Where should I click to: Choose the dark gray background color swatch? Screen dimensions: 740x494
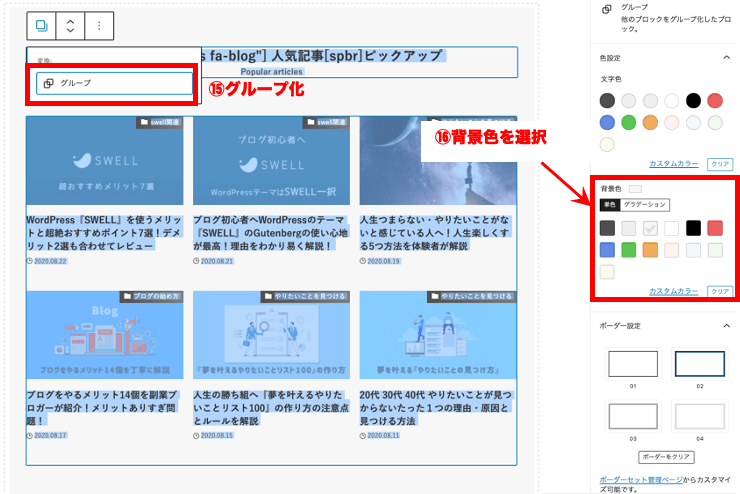607,228
